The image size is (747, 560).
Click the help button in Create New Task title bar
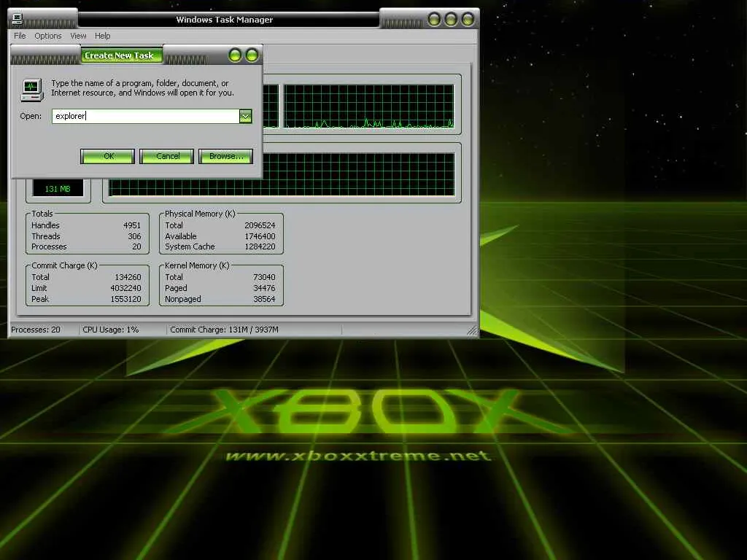click(x=236, y=55)
